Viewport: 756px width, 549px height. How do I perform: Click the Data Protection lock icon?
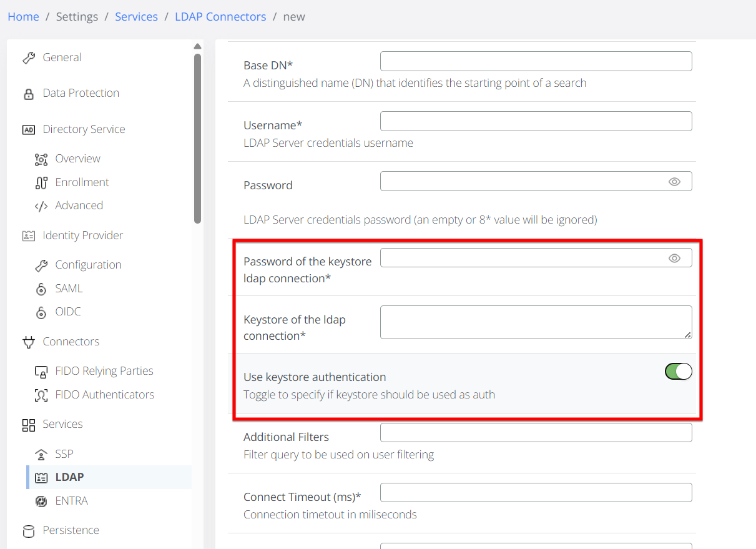pyautogui.click(x=29, y=94)
